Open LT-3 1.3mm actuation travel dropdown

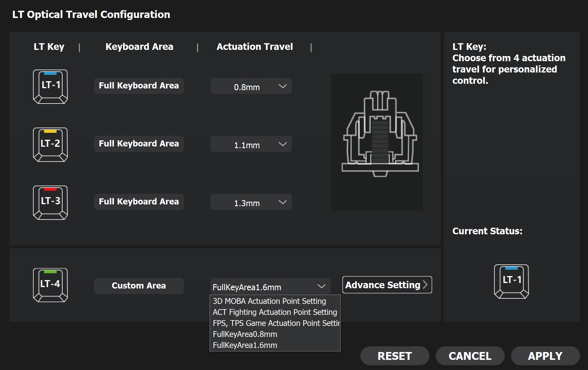coord(251,202)
